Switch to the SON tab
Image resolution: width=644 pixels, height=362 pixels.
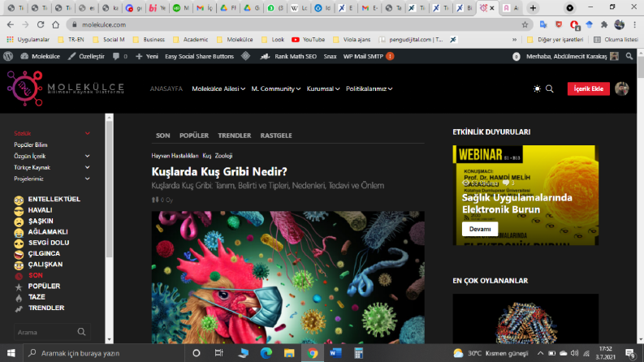point(162,136)
